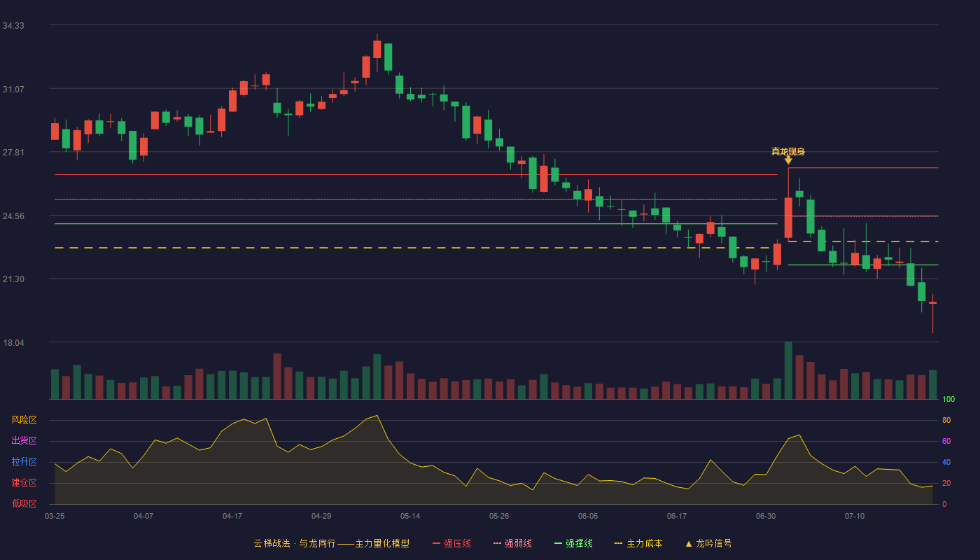The width and height of the screenshot is (980, 560).
Task: Click the 05-14 date label
Action: pyautogui.click(x=410, y=516)
